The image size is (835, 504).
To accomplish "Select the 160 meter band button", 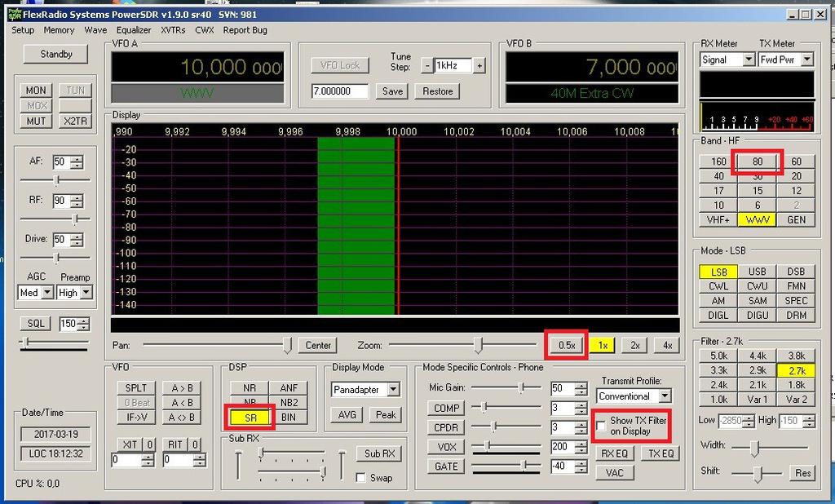I will coord(718,161).
